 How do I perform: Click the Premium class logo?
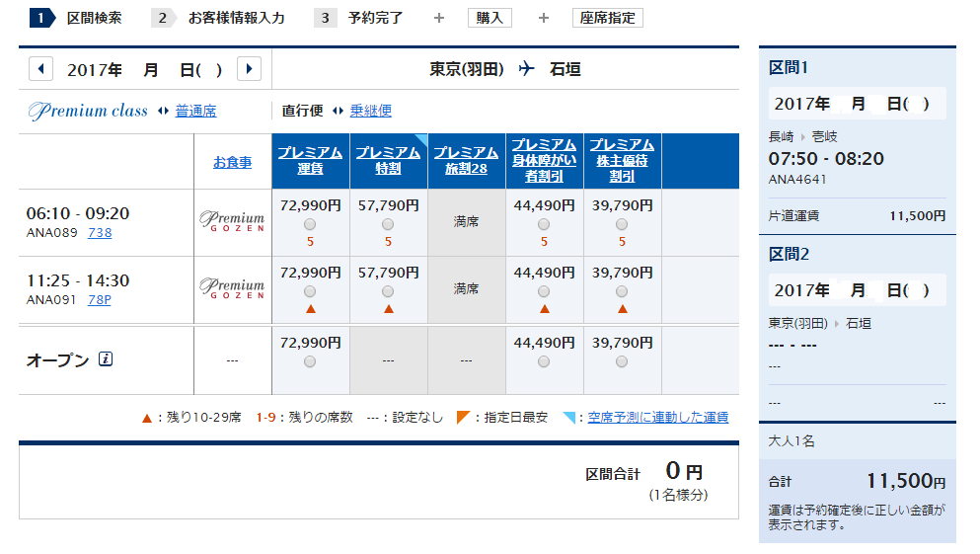[88, 111]
